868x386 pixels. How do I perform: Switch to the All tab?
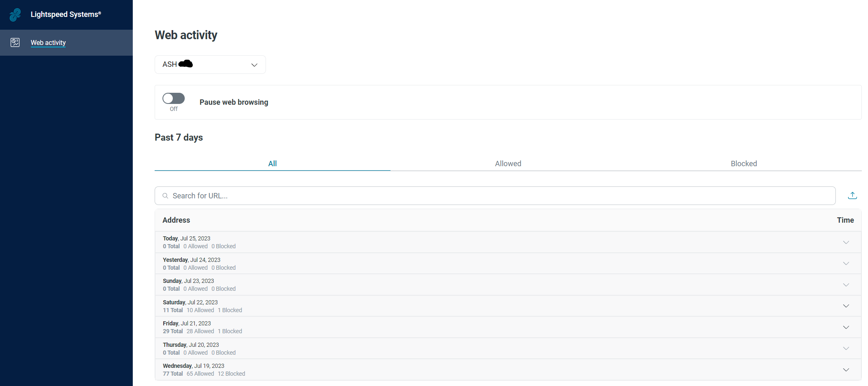(272, 164)
